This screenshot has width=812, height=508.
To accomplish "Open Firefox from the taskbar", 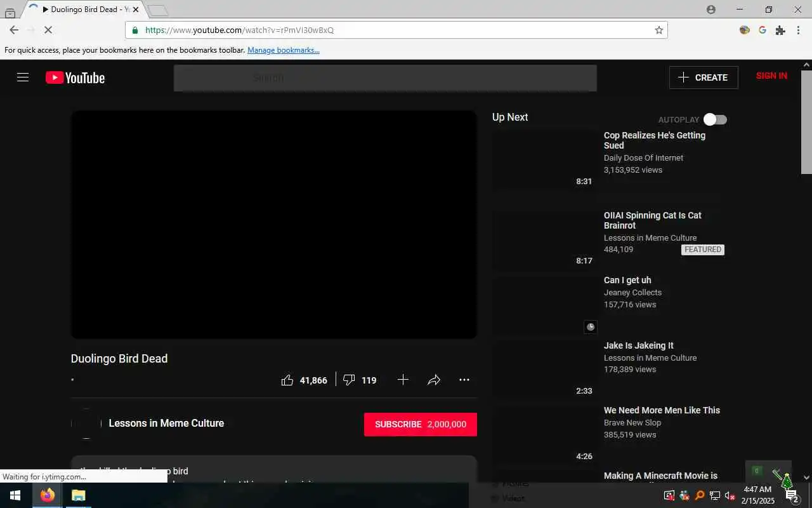I will (48, 495).
